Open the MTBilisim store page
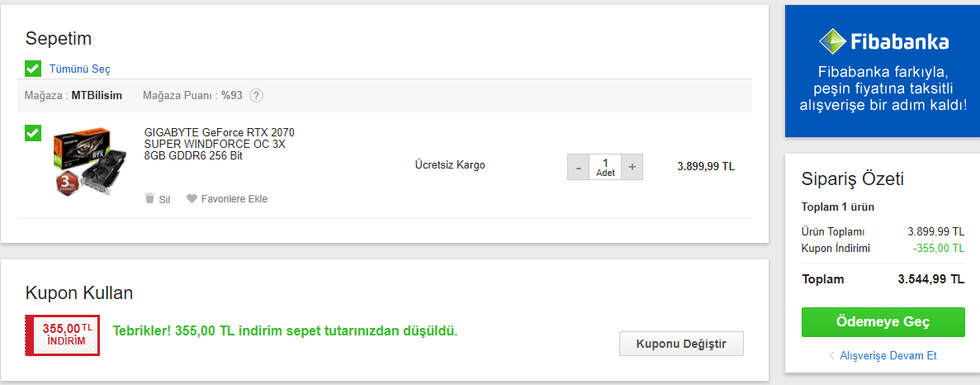The height and width of the screenshot is (385, 980). [97, 95]
